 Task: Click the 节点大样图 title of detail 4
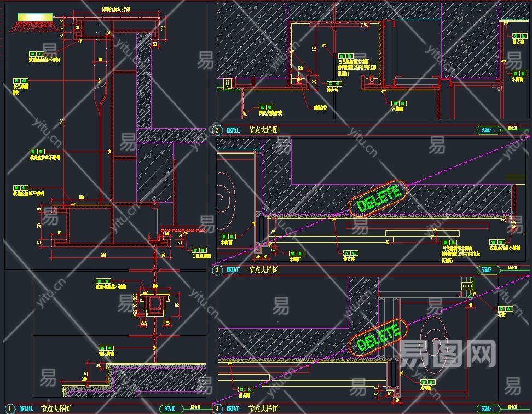[264, 409]
